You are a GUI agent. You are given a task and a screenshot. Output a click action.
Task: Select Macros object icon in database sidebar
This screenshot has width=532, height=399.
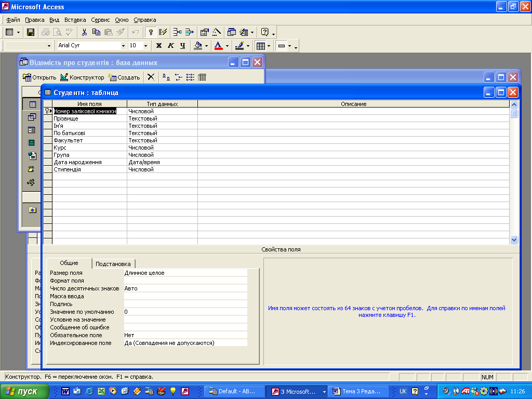click(32, 169)
